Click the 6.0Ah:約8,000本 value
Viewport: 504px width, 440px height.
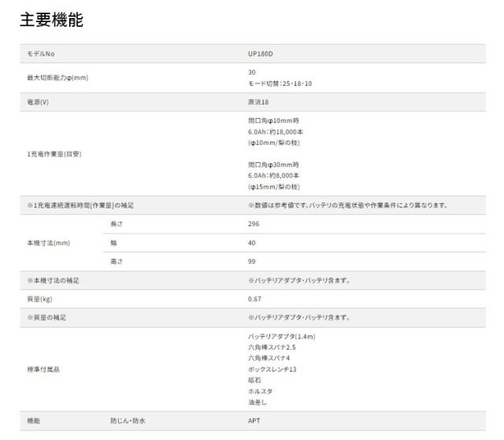click(273, 176)
